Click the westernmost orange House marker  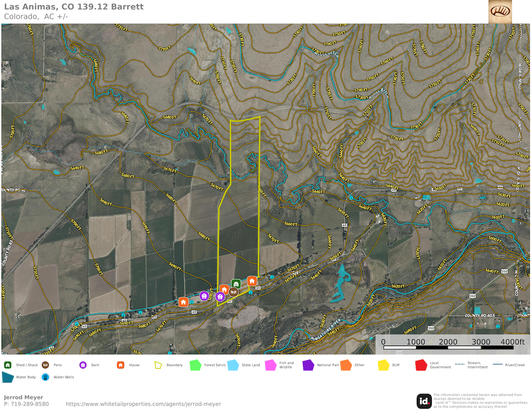tap(183, 302)
